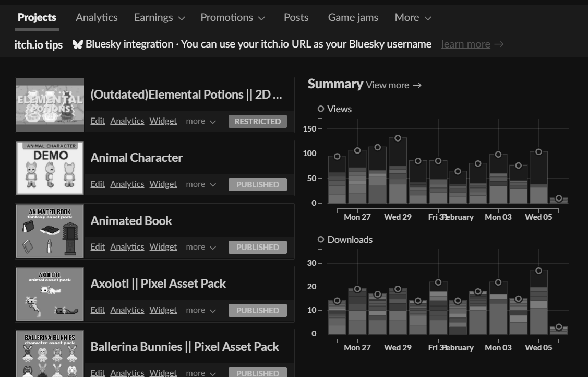The height and width of the screenshot is (377, 588).
Task: Select Mon 27 data point in Downloads chart
Action: (x=357, y=289)
